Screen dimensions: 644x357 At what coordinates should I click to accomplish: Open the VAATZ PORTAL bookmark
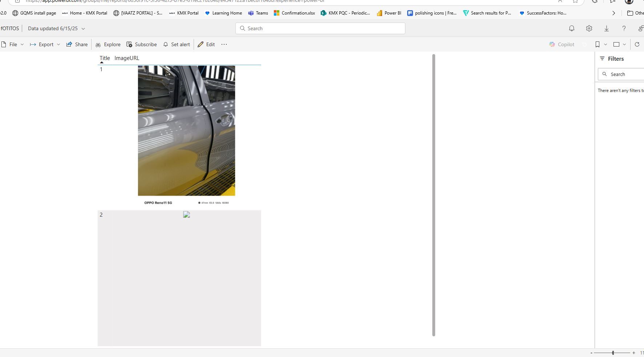(x=138, y=13)
